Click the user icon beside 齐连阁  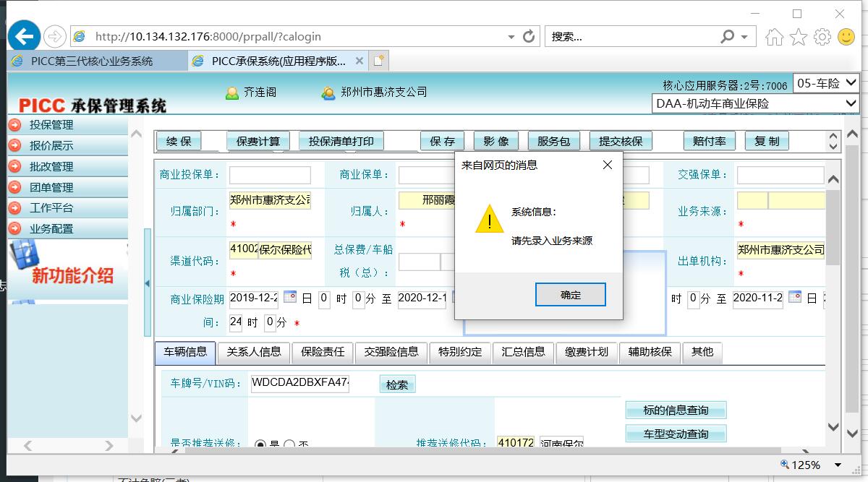(x=232, y=92)
